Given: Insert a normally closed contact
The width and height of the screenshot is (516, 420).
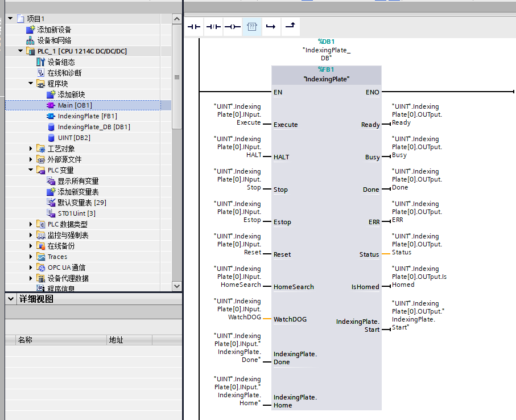Looking at the screenshot, I should (x=213, y=27).
